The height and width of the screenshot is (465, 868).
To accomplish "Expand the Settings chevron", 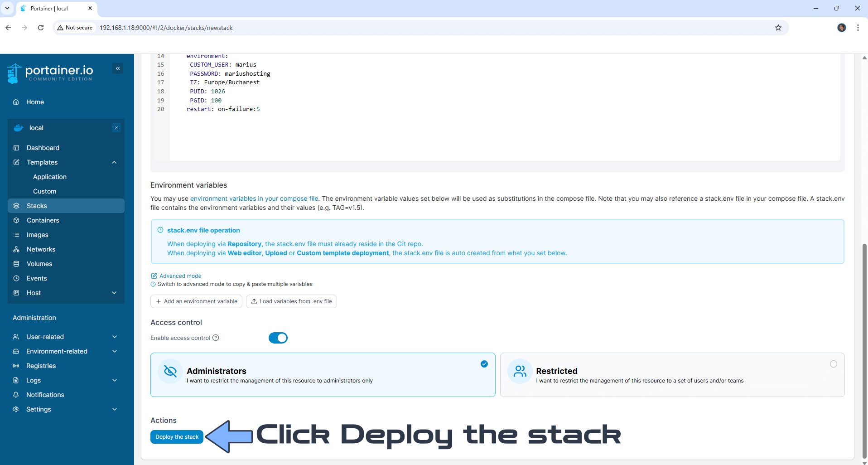I will click(x=115, y=409).
